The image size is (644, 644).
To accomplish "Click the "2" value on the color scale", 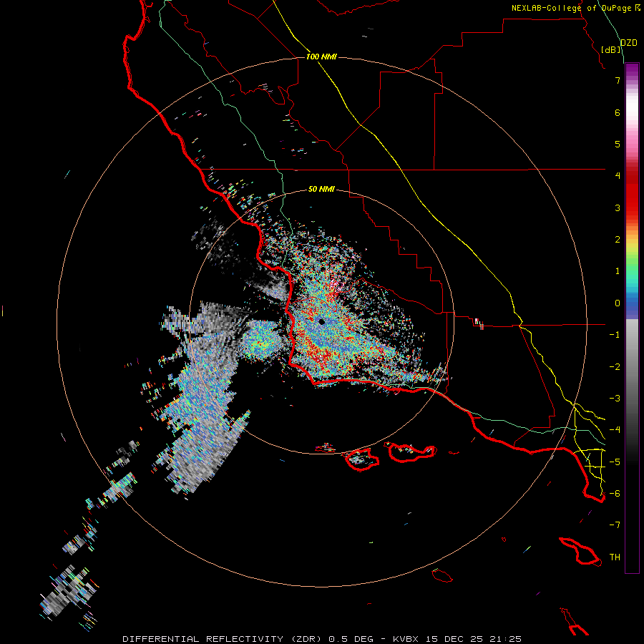I will tap(618, 240).
